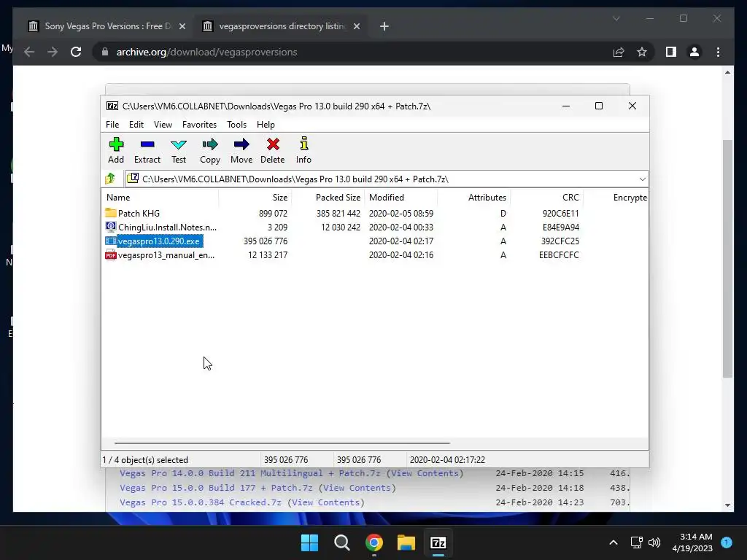Open Chrome tab search chevron

click(x=616, y=18)
